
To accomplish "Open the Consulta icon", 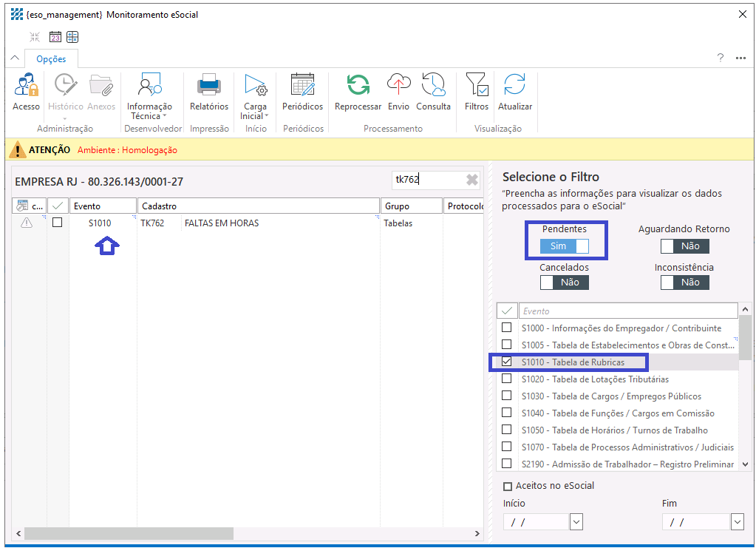I will pyautogui.click(x=433, y=87).
